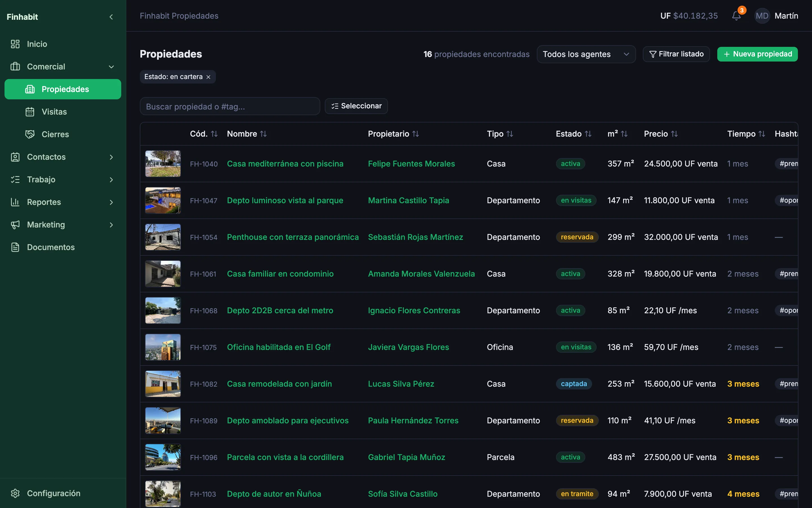Viewport: 812px width, 508px height.
Task: Click the Inicio dashboard icon
Action: pyautogui.click(x=15, y=44)
